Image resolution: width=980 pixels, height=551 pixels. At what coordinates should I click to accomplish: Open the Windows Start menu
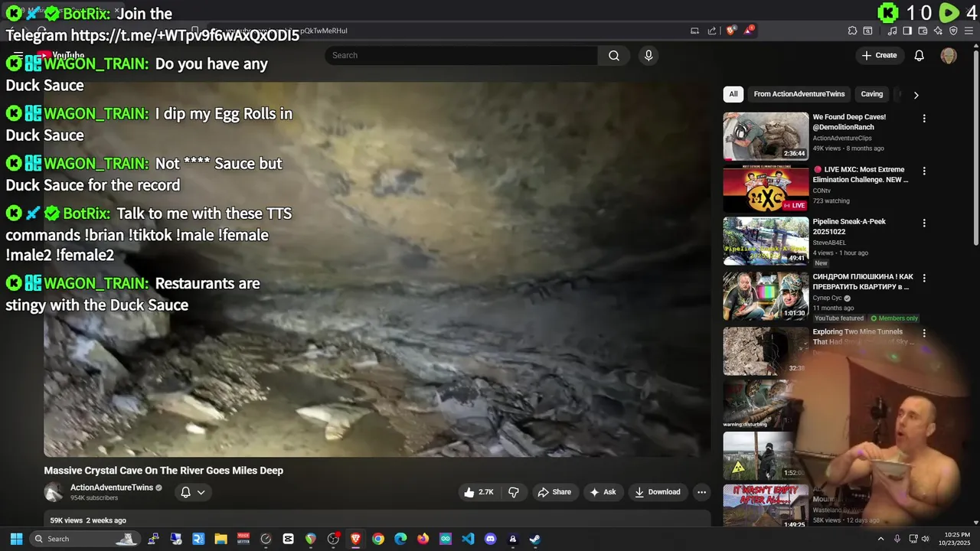[16, 539]
